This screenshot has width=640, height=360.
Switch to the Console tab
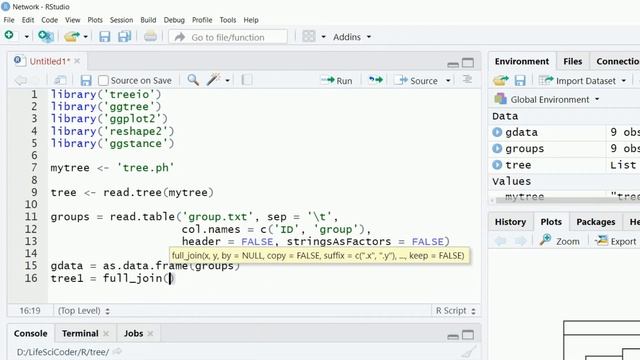pyautogui.click(x=31, y=333)
